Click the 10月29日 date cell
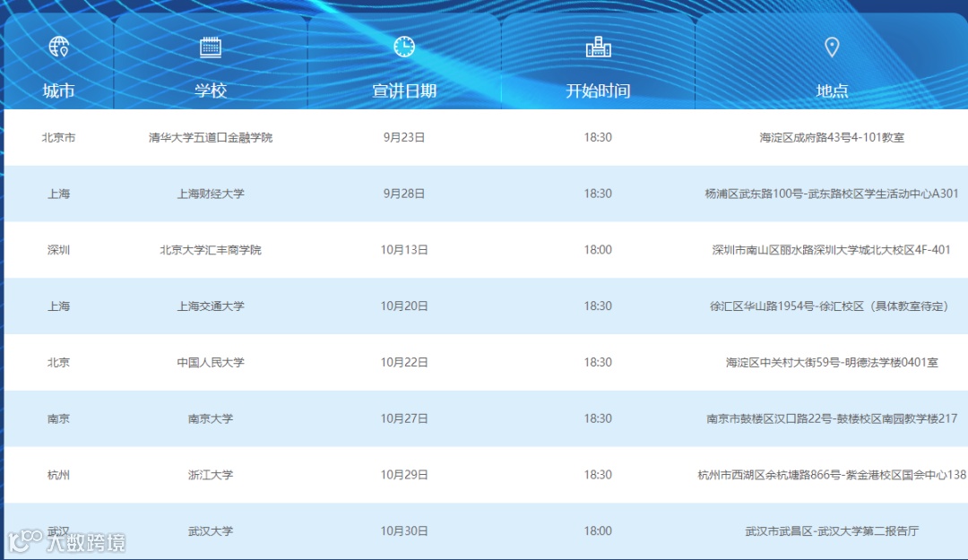 coord(404,475)
